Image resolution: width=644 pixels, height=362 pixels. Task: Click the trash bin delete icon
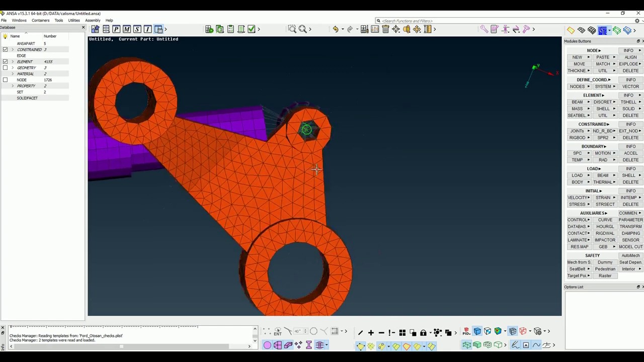coord(385,29)
